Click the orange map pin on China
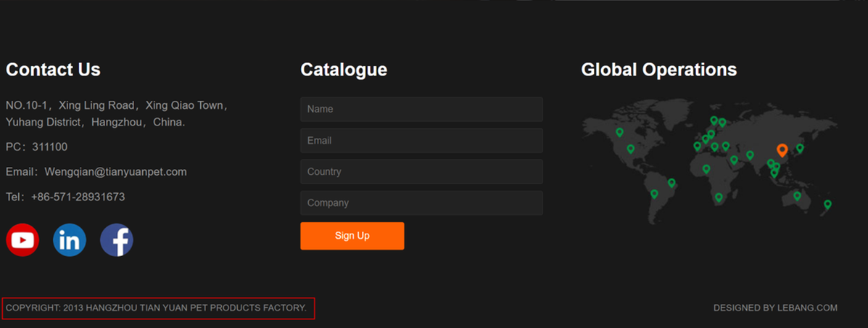Screen dimensions: 868x328 point(782,150)
